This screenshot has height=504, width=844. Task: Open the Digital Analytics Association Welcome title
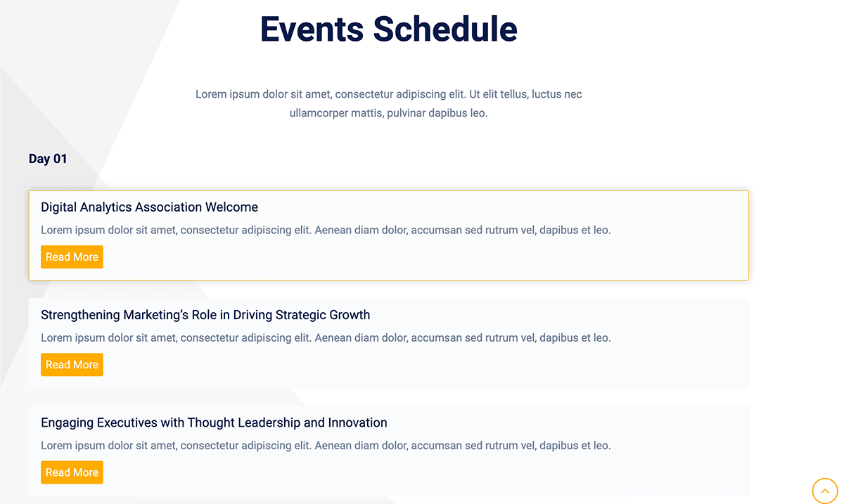coord(149,207)
